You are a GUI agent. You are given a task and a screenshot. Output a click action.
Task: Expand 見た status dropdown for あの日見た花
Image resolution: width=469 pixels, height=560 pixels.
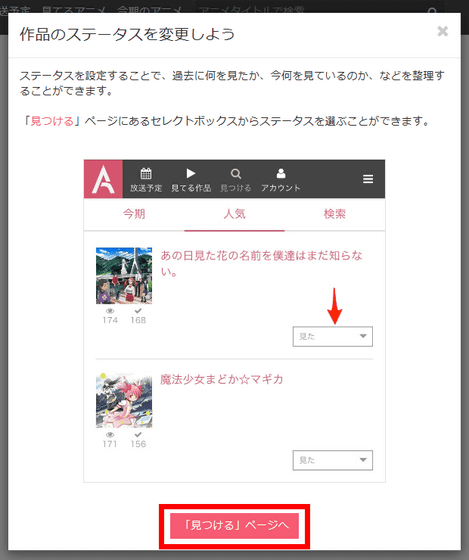tap(333, 336)
